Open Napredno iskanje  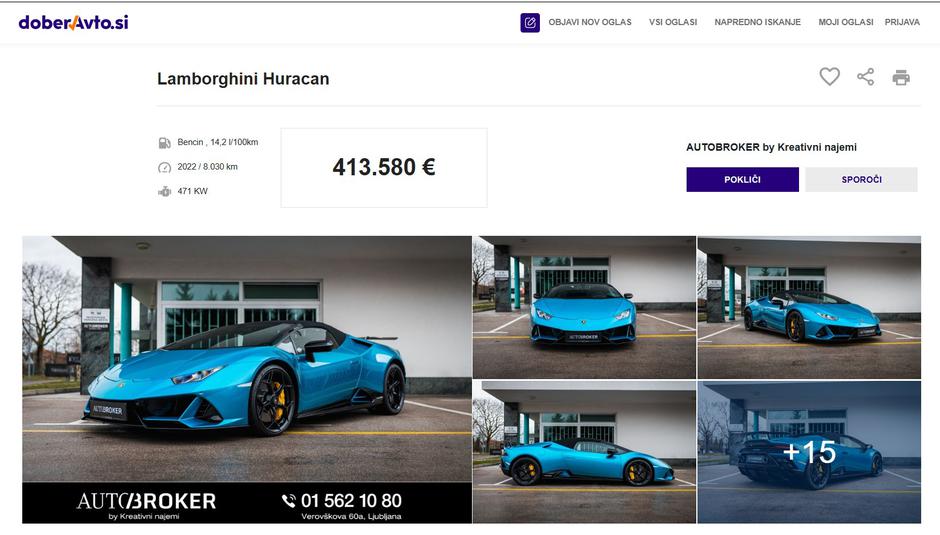pyautogui.click(x=757, y=22)
